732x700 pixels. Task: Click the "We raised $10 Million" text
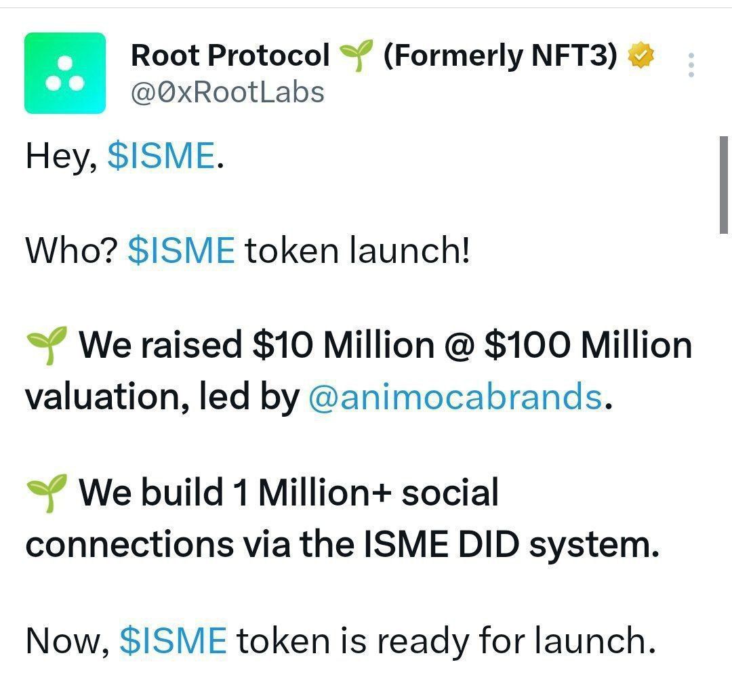[256, 346]
